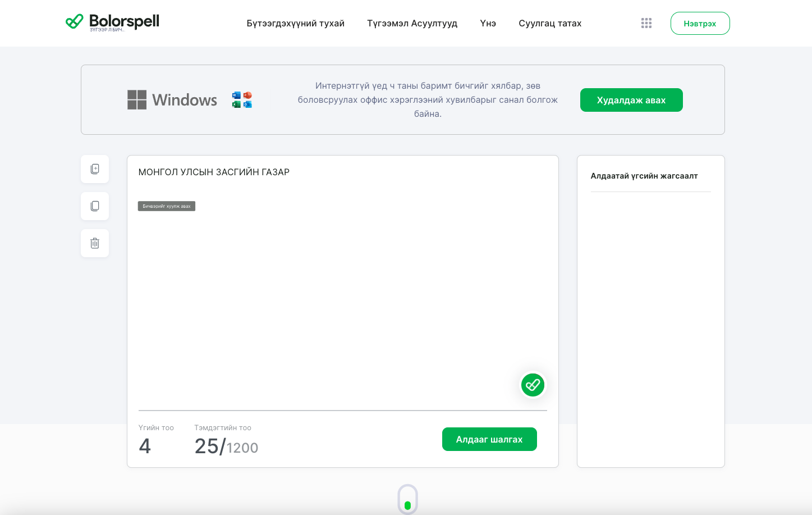812x515 pixels.
Task: Open the Бүтээгдэхүүний тухай menu item
Action: [295, 24]
